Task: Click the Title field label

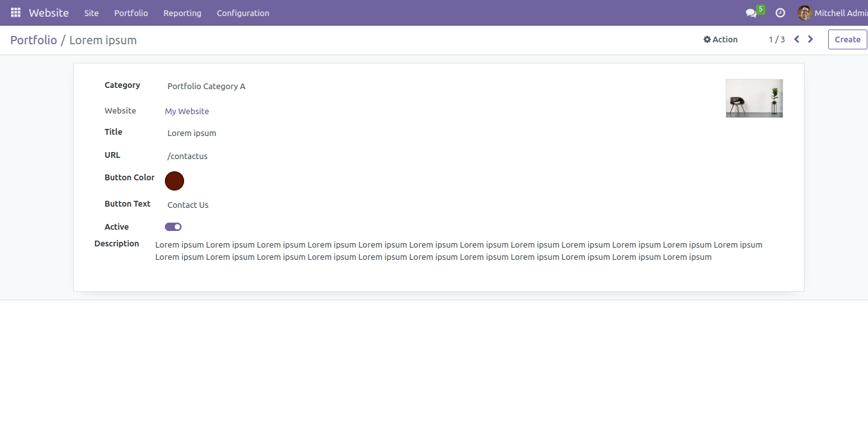Action: pos(114,132)
